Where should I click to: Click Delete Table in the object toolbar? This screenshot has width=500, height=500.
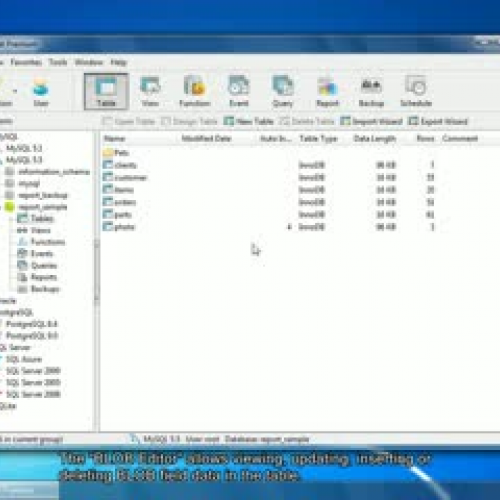click(x=307, y=121)
